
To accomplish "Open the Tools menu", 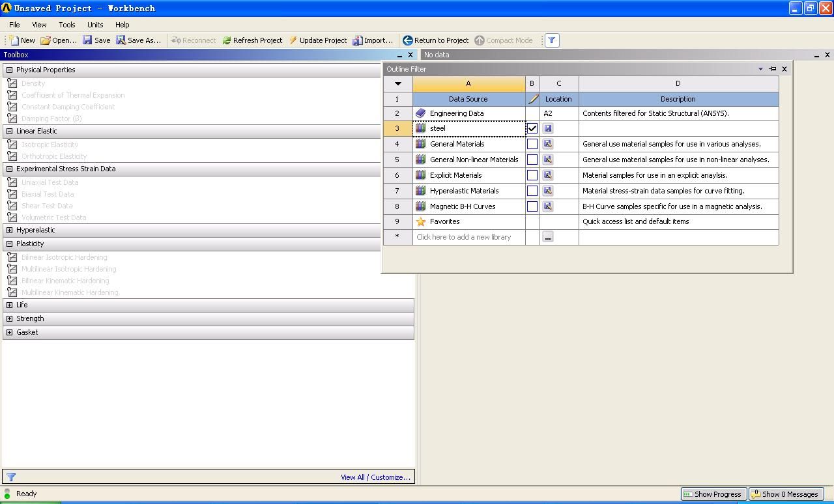I will click(67, 25).
